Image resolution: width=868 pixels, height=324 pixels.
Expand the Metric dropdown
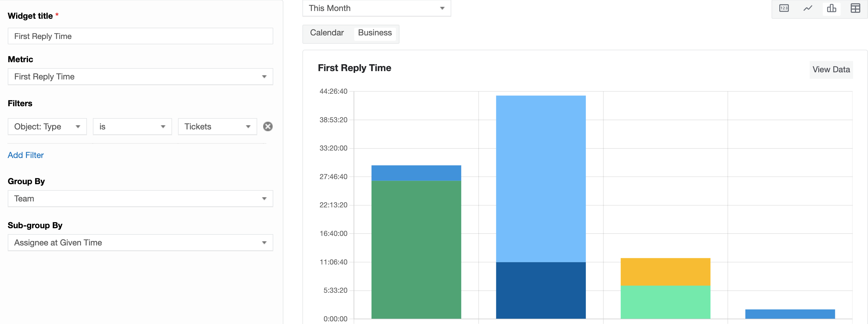(x=140, y=77)
